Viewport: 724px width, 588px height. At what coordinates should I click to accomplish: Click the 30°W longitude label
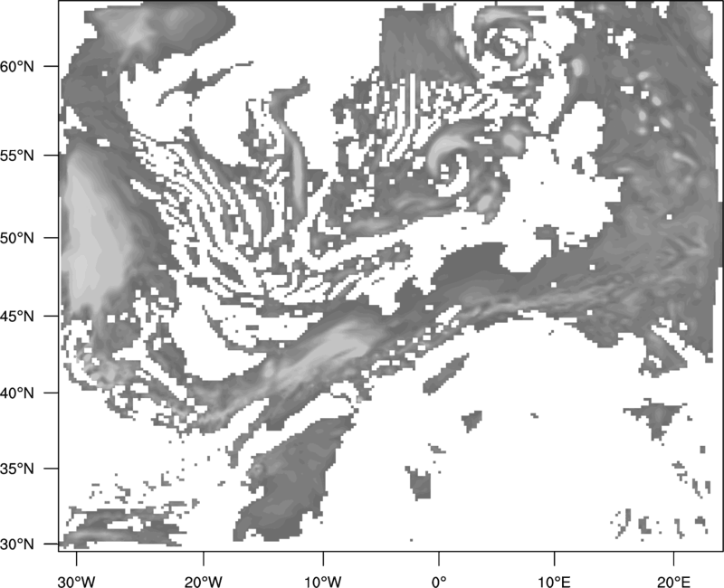pyautogui.click(x=77, y=582)
